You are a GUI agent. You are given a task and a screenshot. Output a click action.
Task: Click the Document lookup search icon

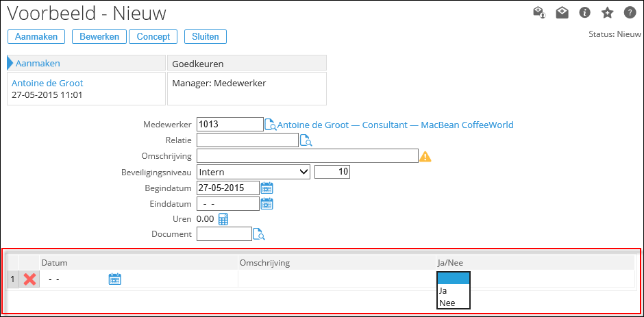(259, 234)
